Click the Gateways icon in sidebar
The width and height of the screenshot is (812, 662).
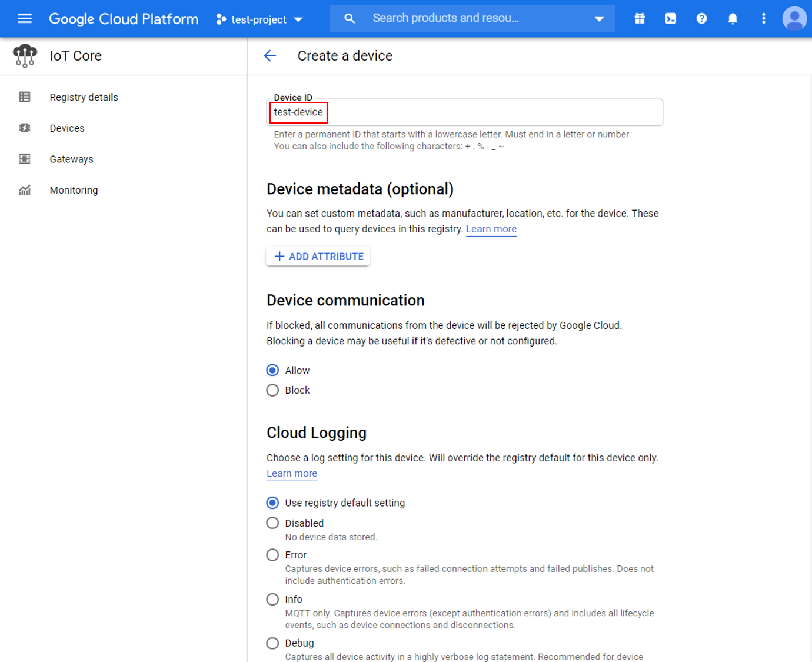pyautogui.click(x=25, y=159)
